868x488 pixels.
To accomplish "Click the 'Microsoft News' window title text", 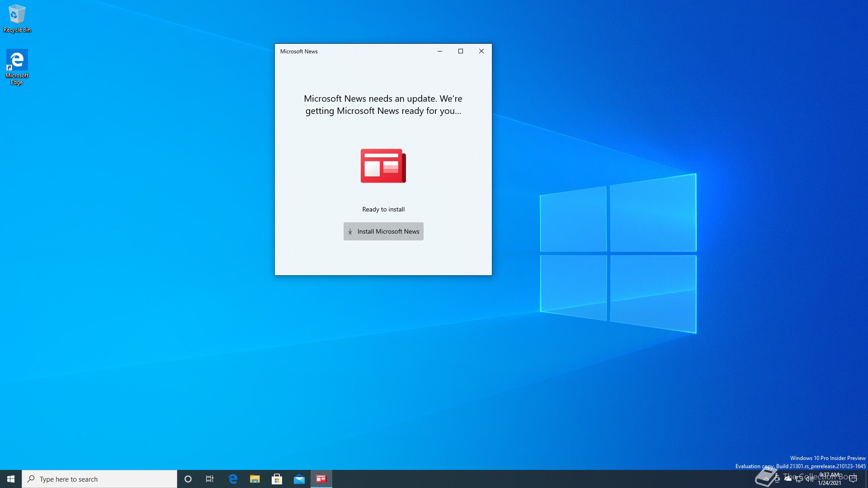I will pos(299,52).
